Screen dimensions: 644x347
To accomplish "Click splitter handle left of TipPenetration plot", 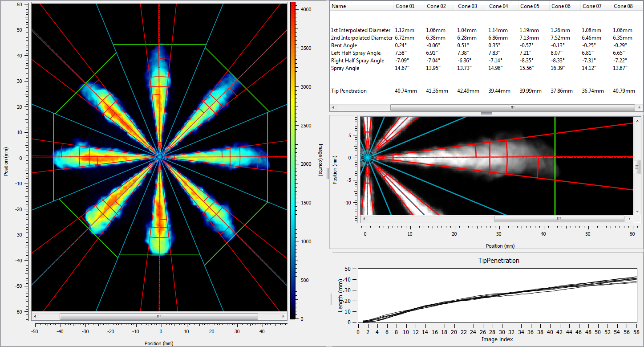I will [331, 299].
